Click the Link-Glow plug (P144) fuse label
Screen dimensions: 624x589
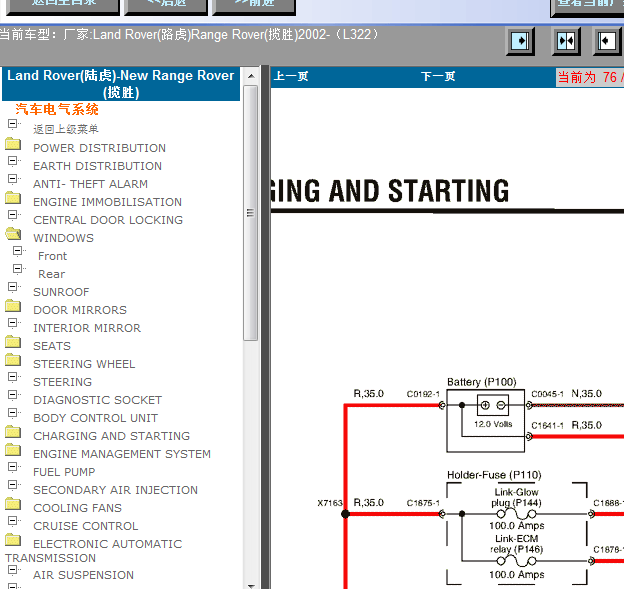[517, 497]
